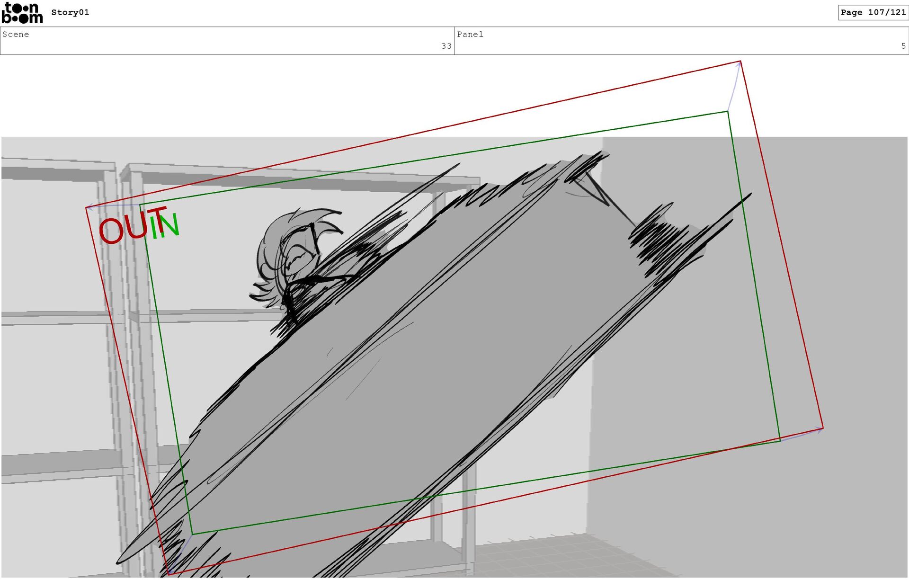Click the Panel header label
The height and width of the screenshot is (588, 909).
pyautogui.click(x=470, y=34)
